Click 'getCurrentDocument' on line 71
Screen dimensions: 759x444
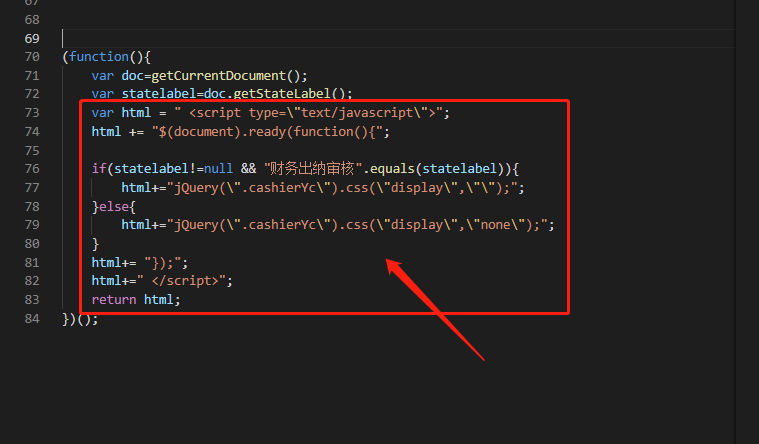[219, 76]
